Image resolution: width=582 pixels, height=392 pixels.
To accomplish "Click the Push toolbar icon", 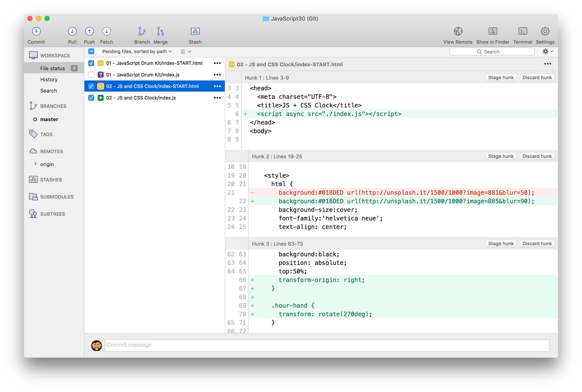I will click(x=89, y=31).
